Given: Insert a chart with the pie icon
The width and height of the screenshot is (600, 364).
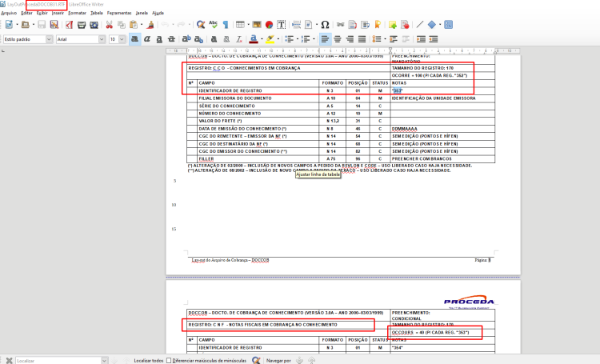Looking at the screenshot, I should (269, 25).
